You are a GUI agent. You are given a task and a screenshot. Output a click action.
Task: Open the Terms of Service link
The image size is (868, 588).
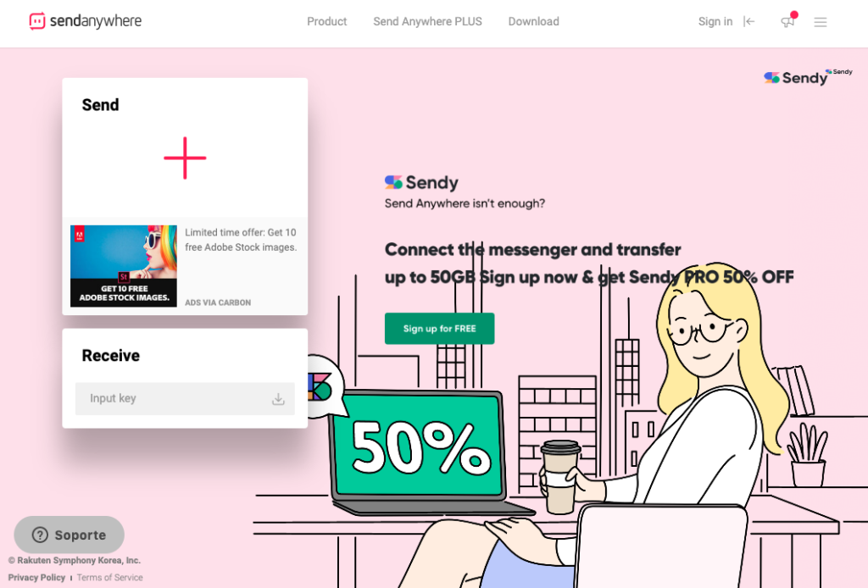(109, 578)
